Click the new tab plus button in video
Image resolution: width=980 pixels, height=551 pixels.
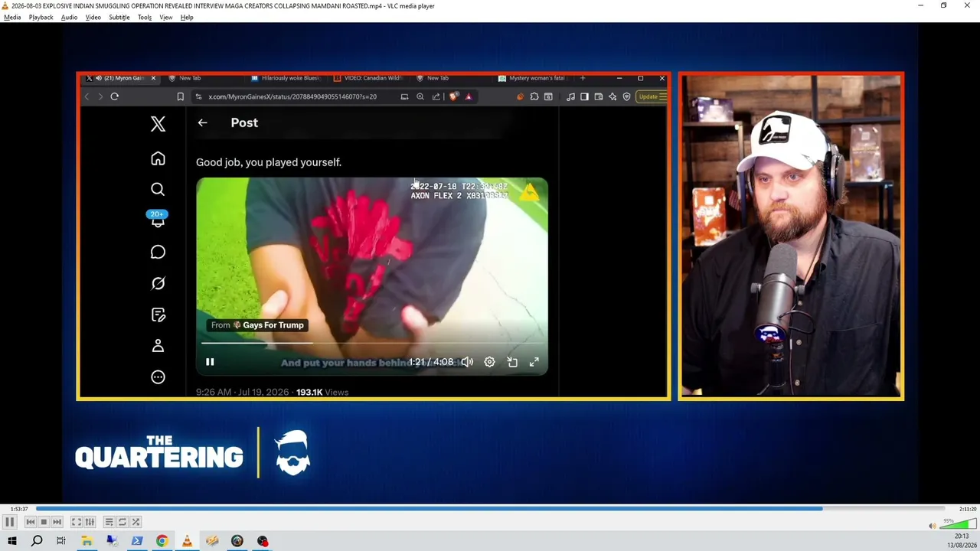(583, 78)
